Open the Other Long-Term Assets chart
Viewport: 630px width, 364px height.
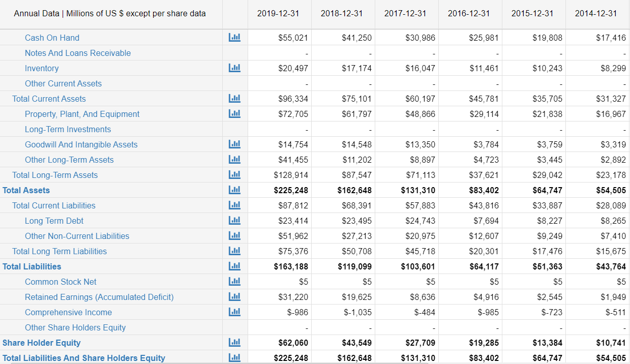234,159
